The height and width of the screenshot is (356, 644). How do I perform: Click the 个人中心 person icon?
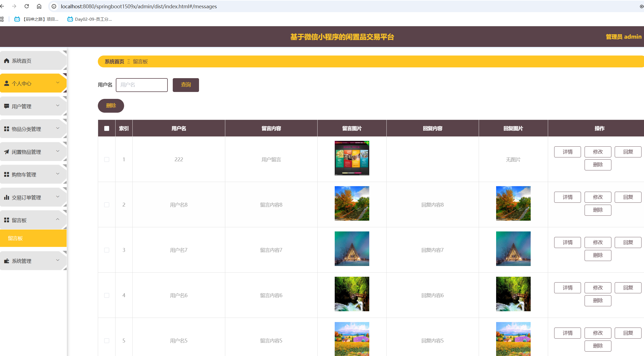tap(6, 83)
